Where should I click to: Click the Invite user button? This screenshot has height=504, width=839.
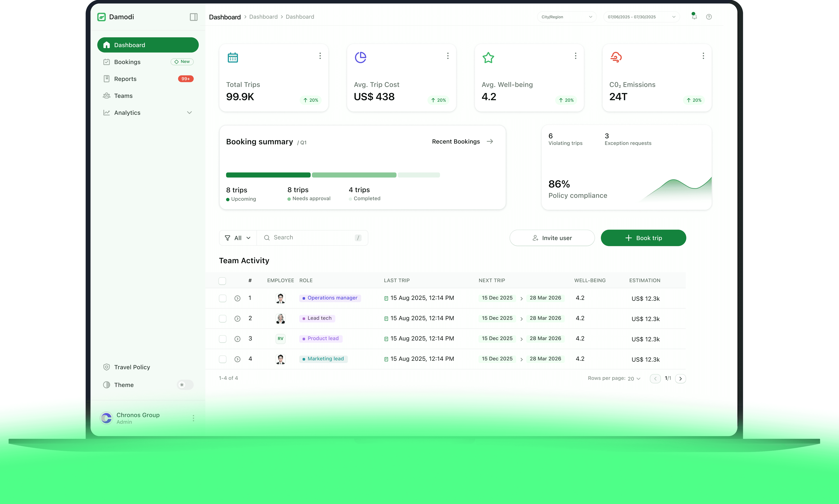[x=552, y=238]
